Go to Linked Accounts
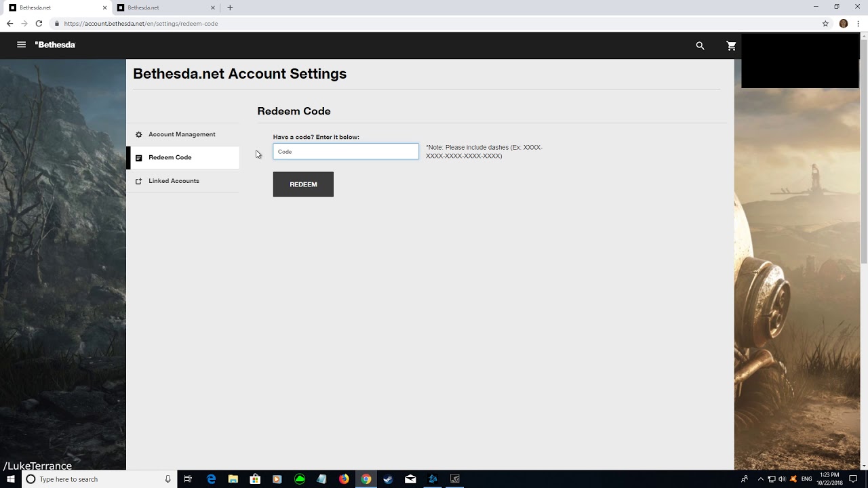This screenshot has width=868, height=488. click(x=182, y=181)
